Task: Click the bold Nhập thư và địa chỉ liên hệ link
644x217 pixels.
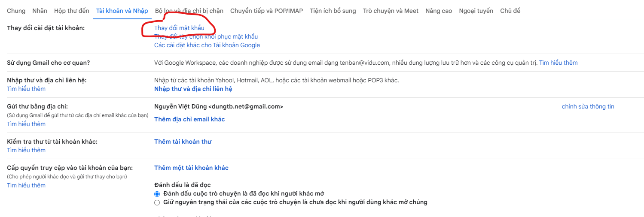Action: 193,89
